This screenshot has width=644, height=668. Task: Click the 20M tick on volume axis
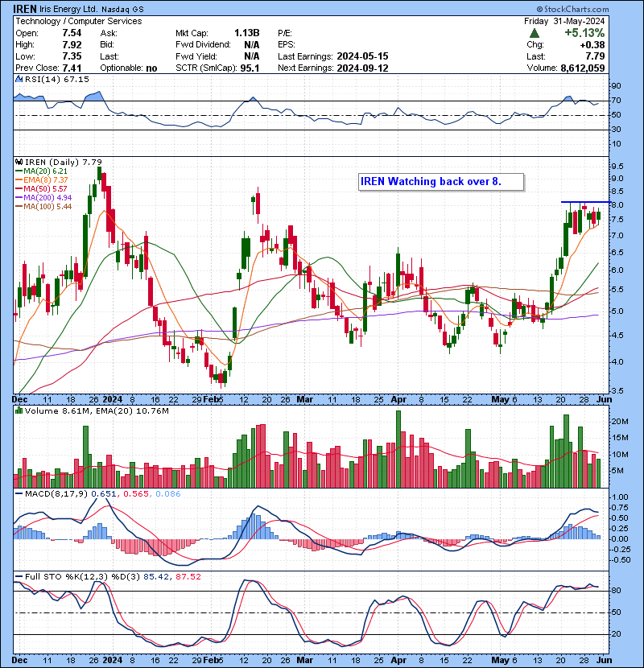(620, 422)
